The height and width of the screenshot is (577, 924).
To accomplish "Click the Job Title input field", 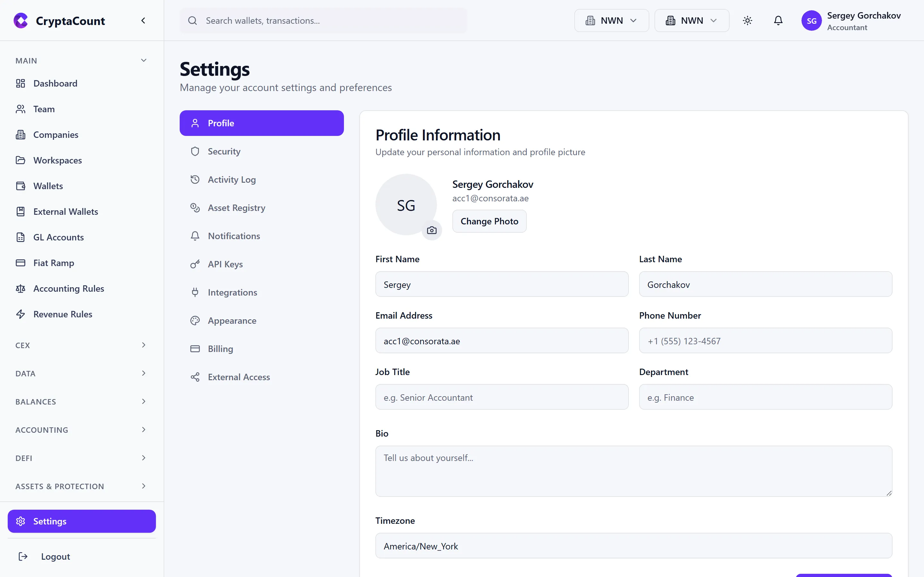I will pos(501,397).
